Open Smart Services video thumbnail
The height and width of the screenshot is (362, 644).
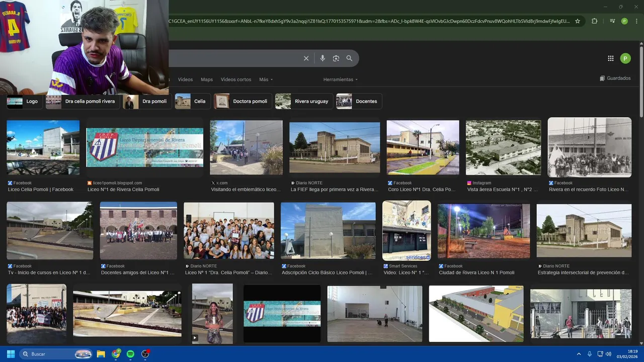[407, 231]
